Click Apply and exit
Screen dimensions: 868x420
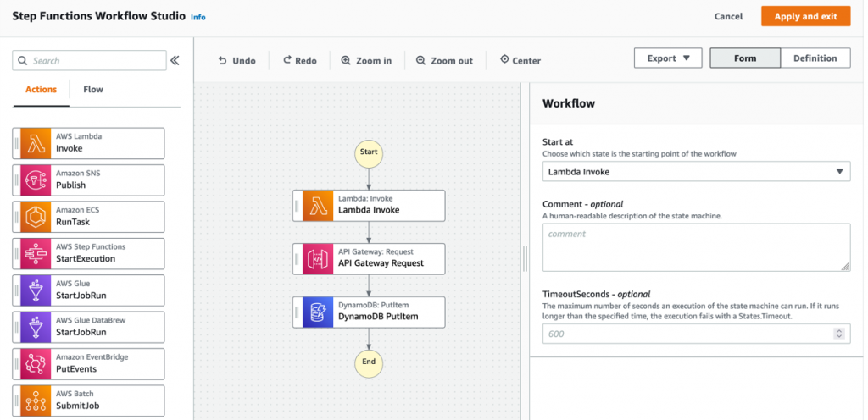click(x=806, y=17)
